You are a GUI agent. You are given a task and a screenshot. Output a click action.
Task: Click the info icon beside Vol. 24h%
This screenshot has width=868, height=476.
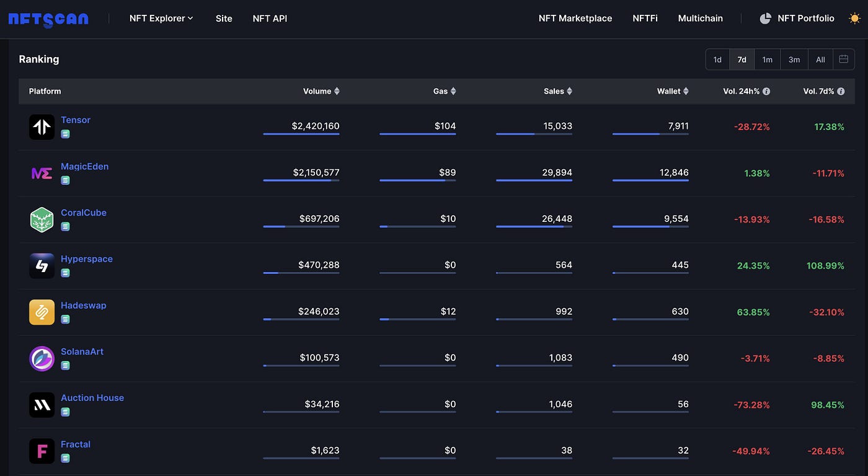[x=766, y=91]
